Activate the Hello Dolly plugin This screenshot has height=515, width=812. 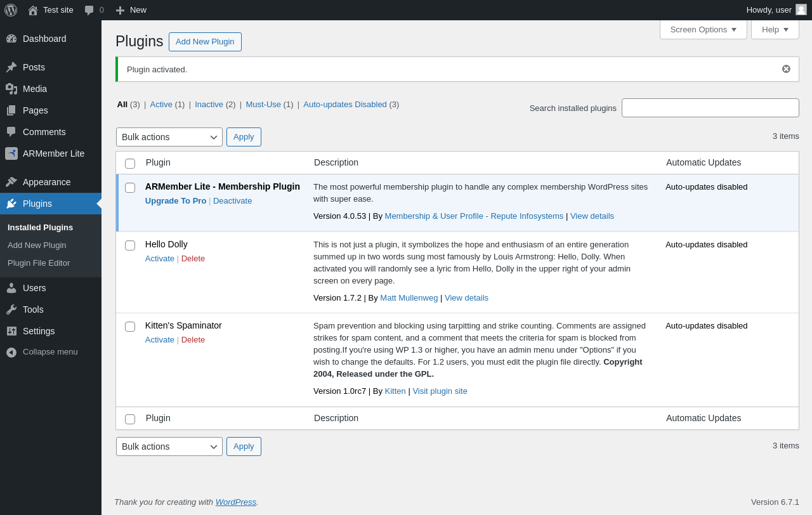(160, 258)
